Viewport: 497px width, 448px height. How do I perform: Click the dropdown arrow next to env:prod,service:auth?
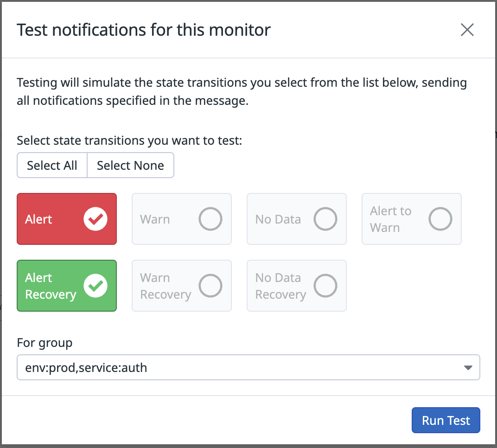pyautogui.click(x=468, y=367)
